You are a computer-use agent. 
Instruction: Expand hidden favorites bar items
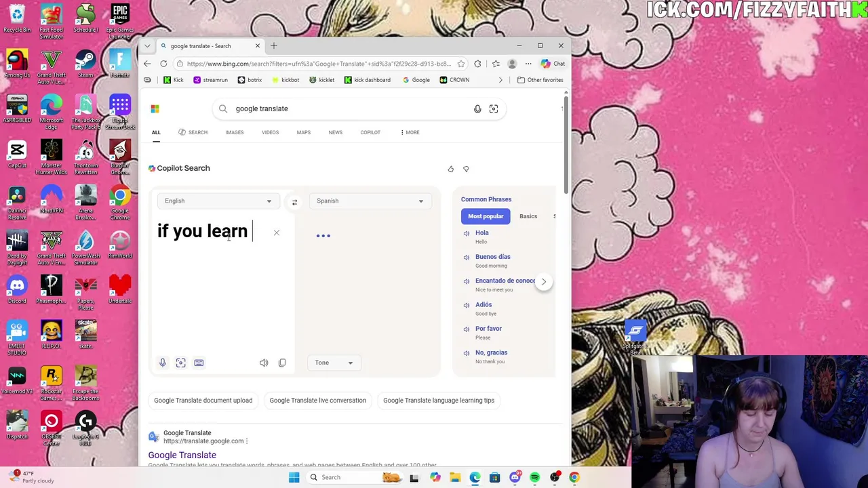[500, 80]
